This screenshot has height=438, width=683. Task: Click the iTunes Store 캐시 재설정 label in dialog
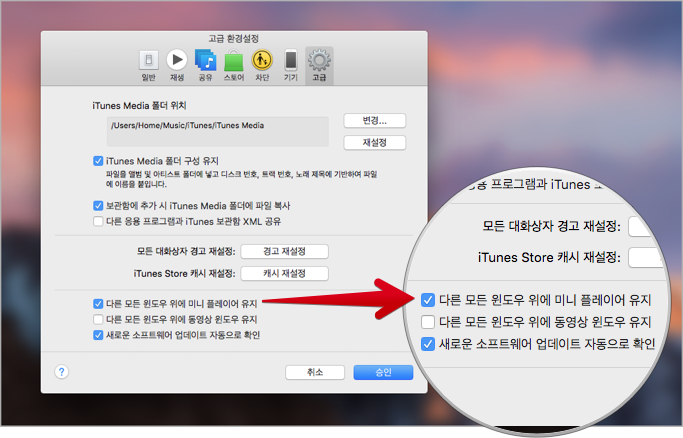pos(184,273)
